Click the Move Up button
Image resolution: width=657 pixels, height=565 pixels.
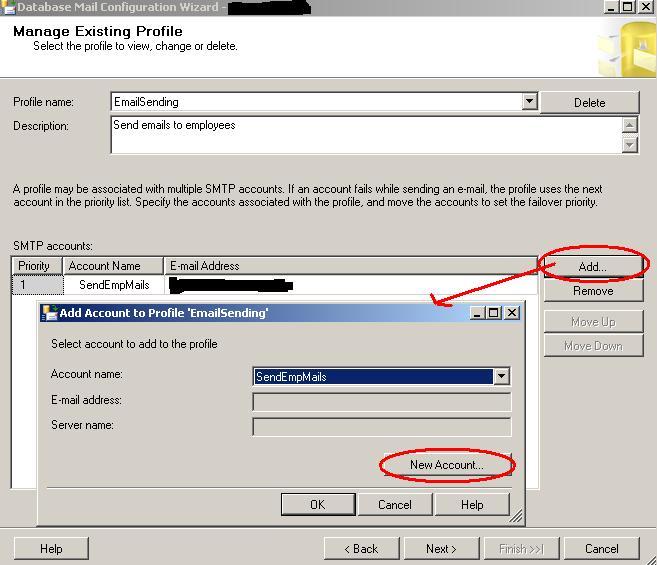pyautogui.click(x=593, y=322)
